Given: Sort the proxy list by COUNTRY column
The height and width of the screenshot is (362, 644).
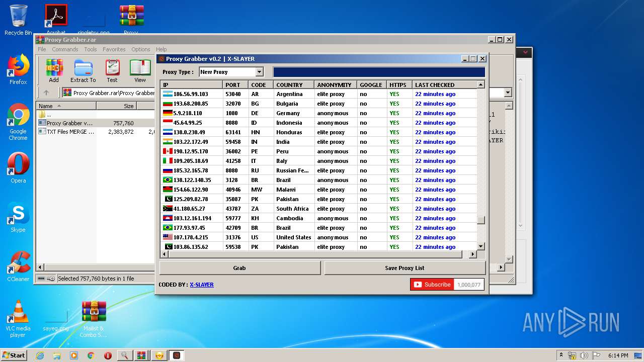Looking at the screenshot, I should (294, 85).
